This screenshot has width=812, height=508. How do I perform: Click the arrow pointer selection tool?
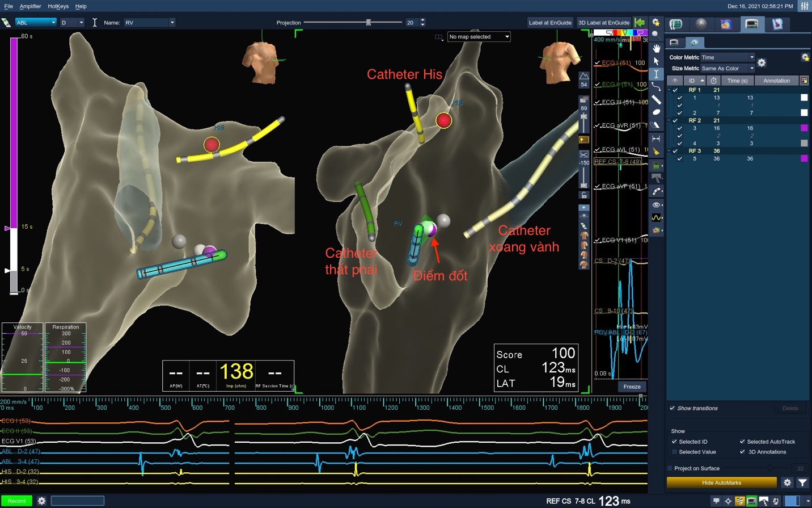coord(656,61)
